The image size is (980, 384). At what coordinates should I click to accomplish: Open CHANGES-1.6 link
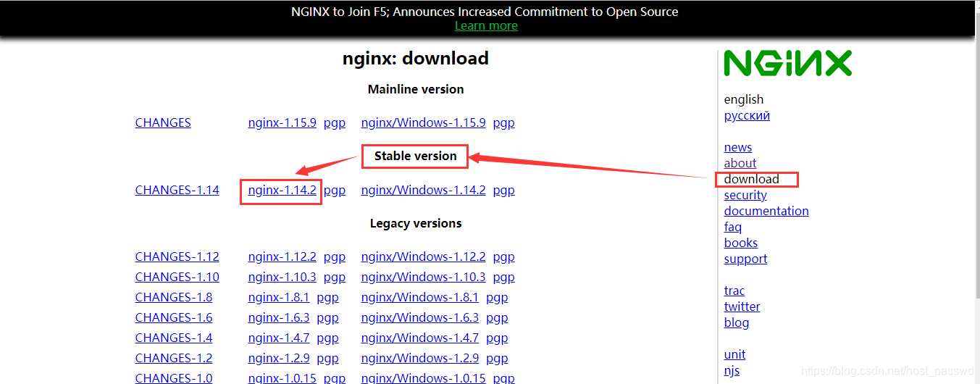[x=174, y=317]
